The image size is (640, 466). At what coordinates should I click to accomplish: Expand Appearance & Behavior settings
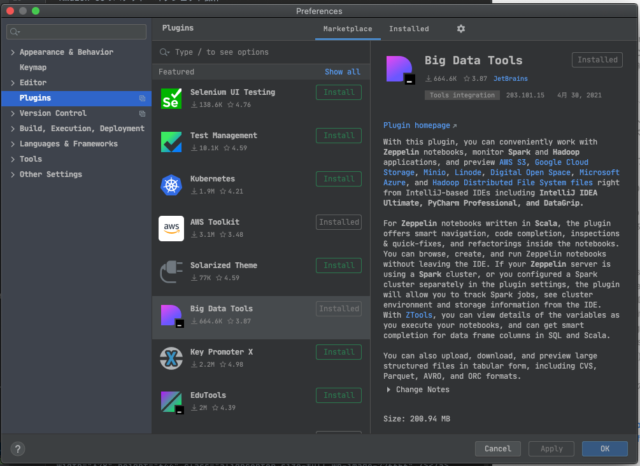click(13, 52)
